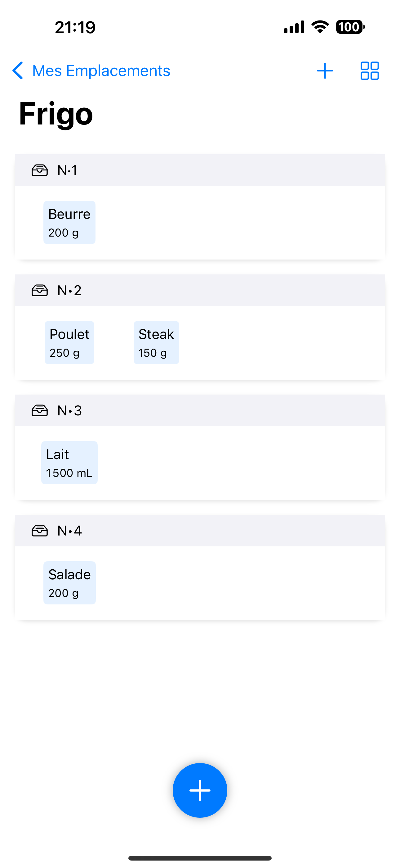
Task: Tap the home indicator bar
Action: (200, 858)
